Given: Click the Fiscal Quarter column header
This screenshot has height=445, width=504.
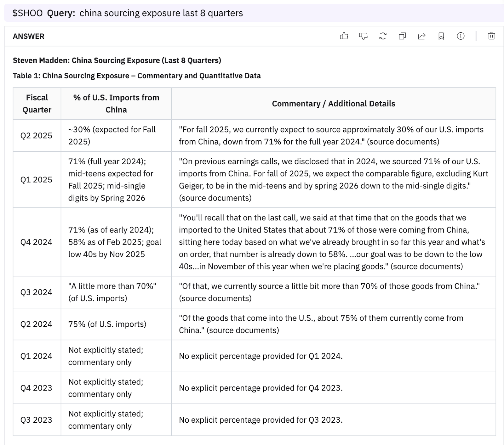Looking at the screenshot, I should 37,104.
